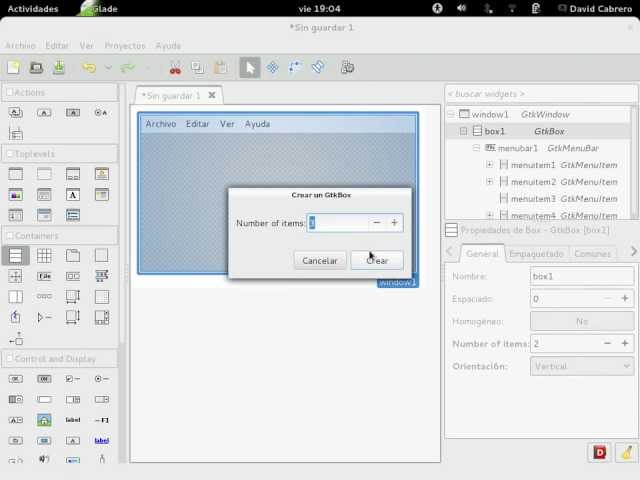Click the preview snapshot toolbar icon

[x=347, y=67]
